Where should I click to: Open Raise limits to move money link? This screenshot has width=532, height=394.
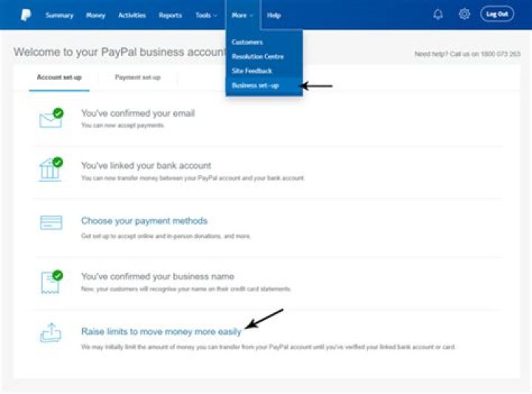[161, 332]
